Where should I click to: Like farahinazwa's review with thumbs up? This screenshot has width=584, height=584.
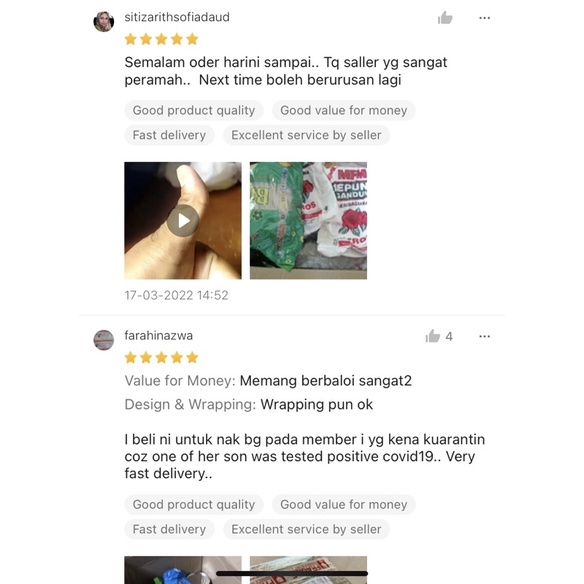(433, 336)
